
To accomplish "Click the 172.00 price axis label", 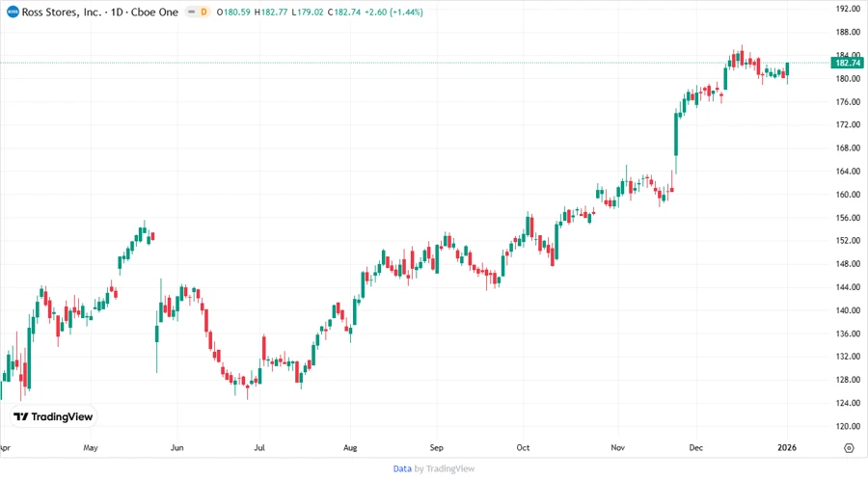I will point(848,124).
